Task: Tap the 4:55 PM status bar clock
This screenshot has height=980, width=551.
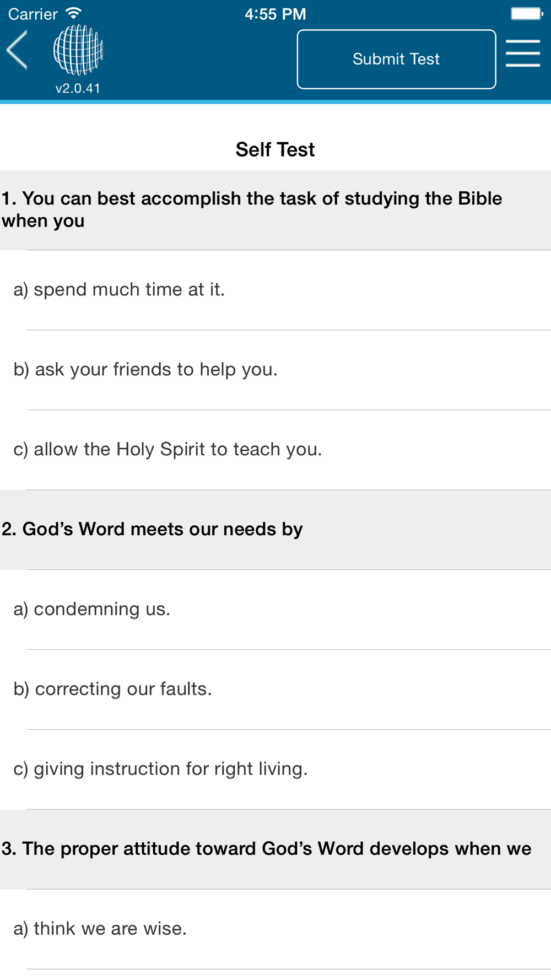Action: 275,14
